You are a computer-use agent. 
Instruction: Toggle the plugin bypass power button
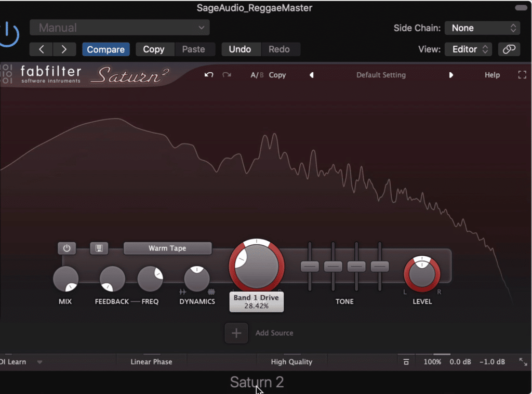pos(8,34)
